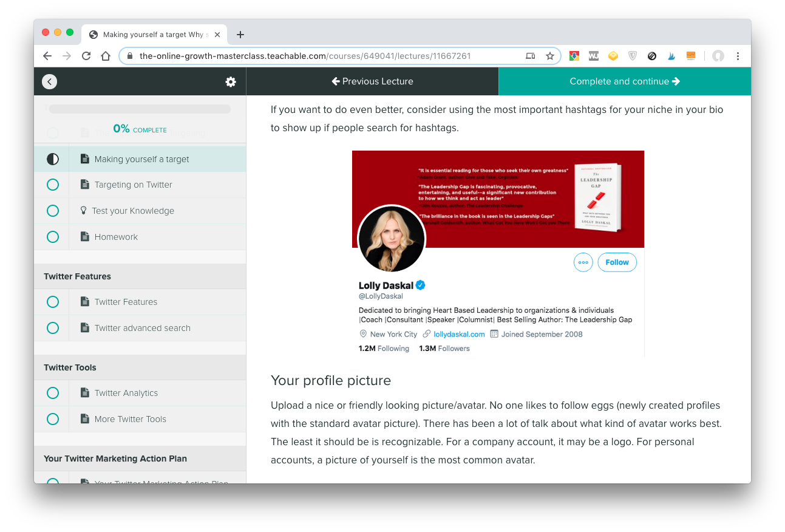The image size is (785, 532).
Task: Click the cast media icon in address bar
Action: click(x=531, y=56)
